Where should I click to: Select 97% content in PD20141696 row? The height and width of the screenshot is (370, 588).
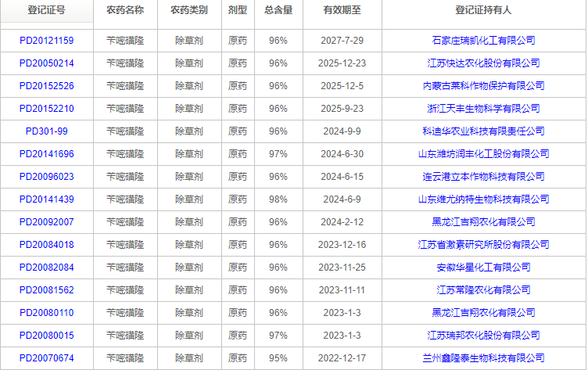(x=278, y=154)
